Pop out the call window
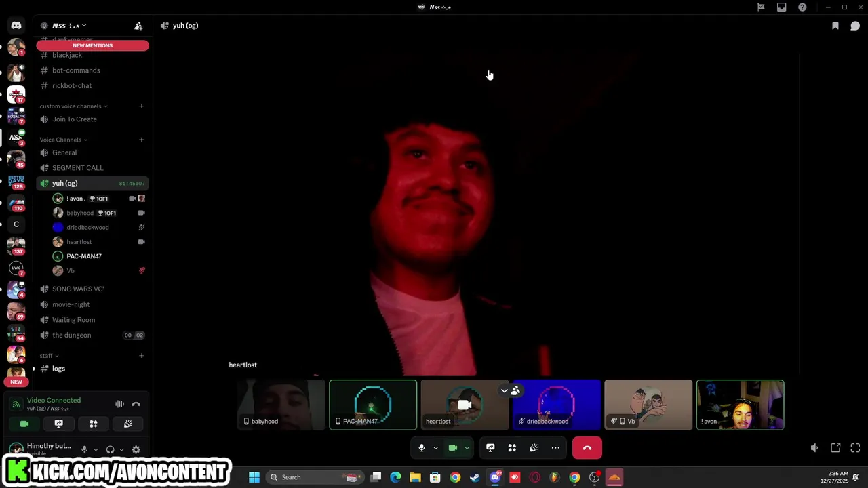 (835, 448)
